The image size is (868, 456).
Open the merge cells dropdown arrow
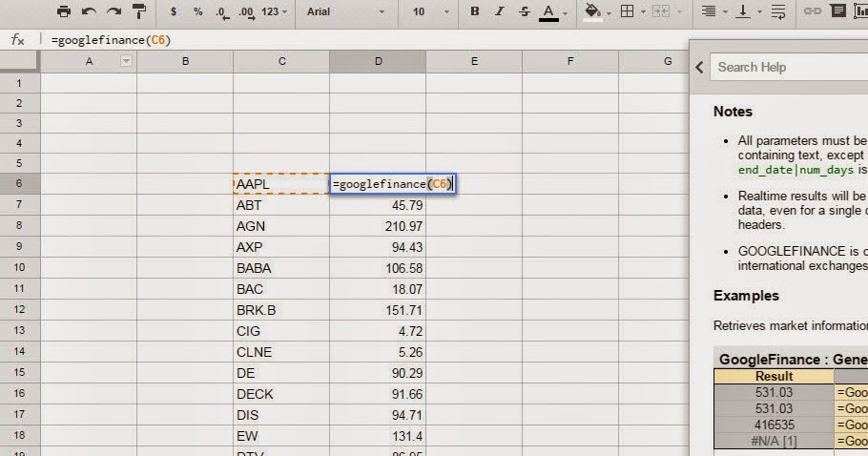679,12
